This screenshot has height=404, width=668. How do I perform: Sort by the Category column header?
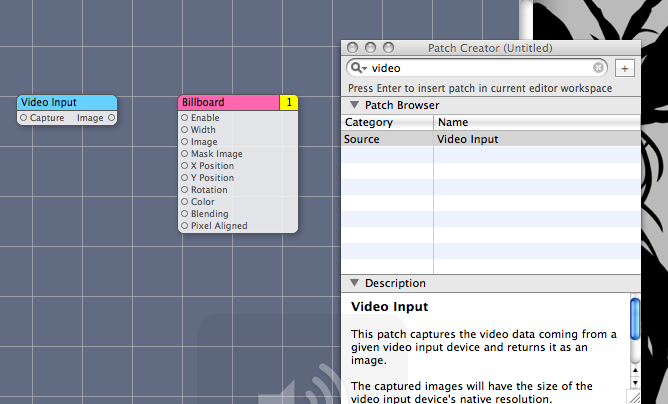pos(387,122)
